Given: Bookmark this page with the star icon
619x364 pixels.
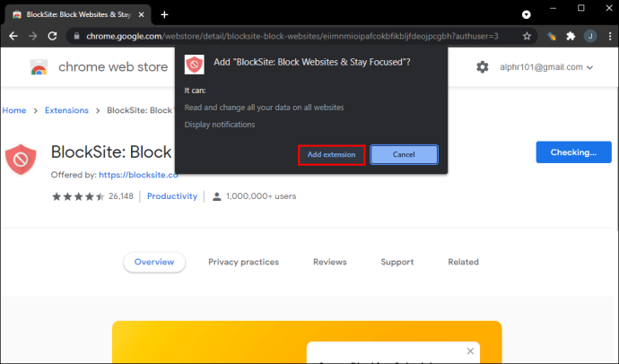Looking at the screenshot, I should [x=527, y=36].
